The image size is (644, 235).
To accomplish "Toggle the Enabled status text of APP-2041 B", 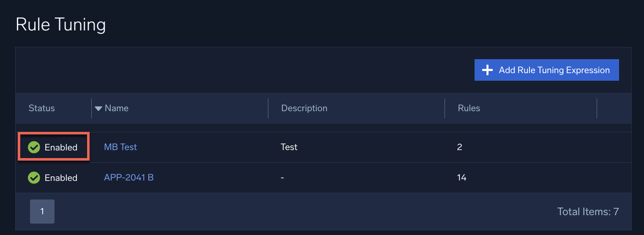I will point(61,178).
